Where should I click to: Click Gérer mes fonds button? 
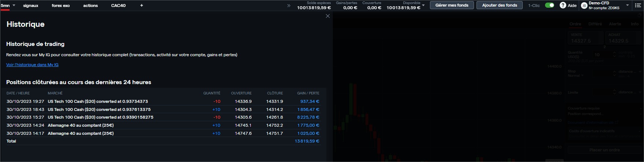(x=452, y=5)
